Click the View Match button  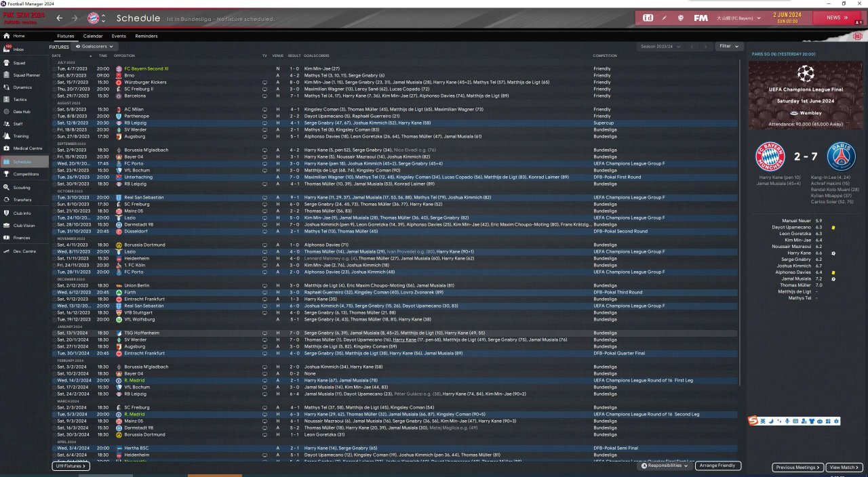pyautogui.click(x=844, y=468)
